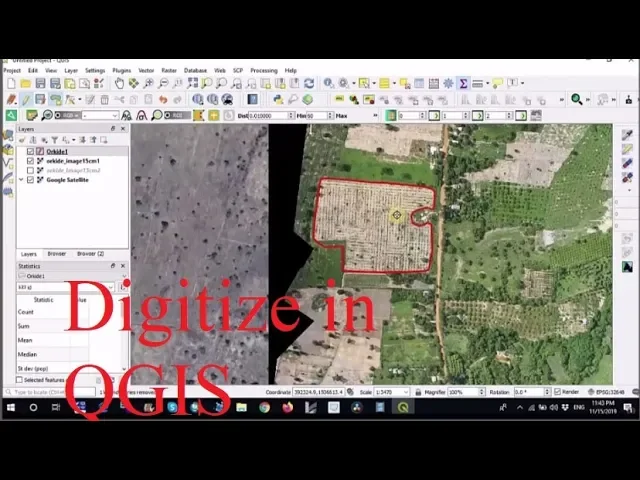Save the project with the floppy icon
This screenshot has width=640, height=480.
[x=40, y=84]
